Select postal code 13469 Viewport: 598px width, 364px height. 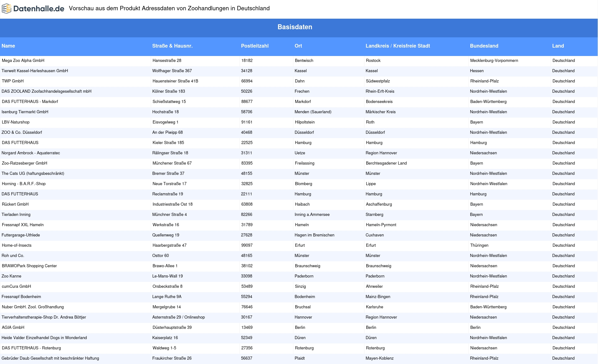(x=247, y=328)
